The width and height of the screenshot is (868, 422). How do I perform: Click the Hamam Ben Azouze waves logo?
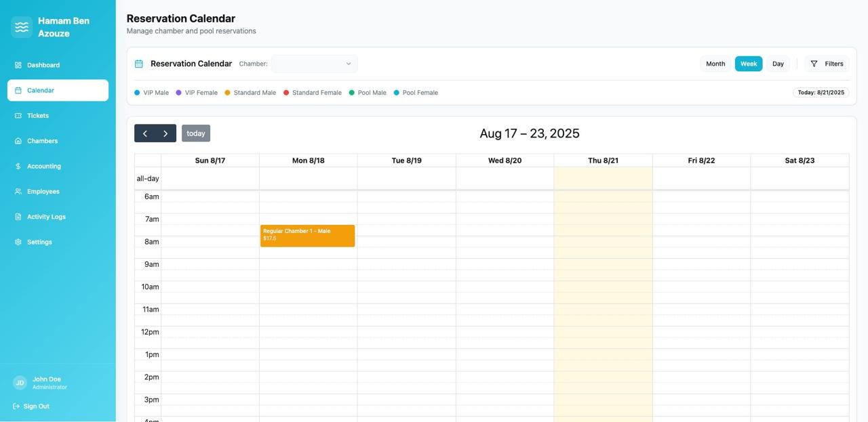click(x=22, y=27)
